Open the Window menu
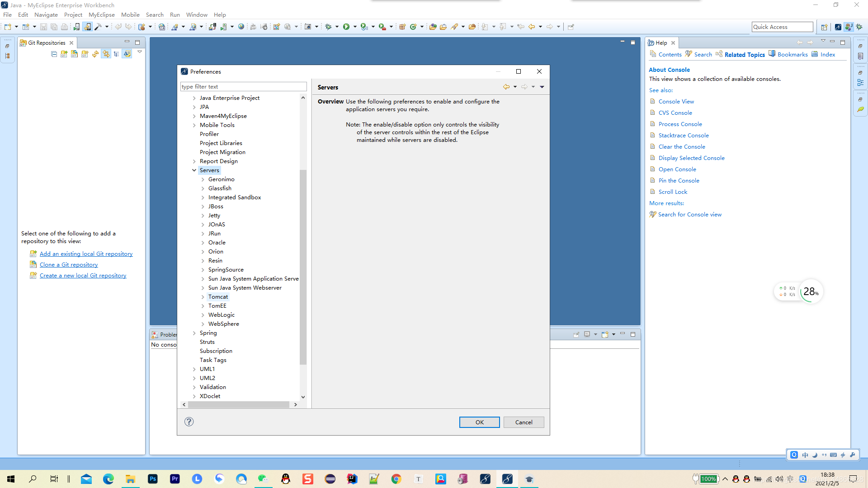This screenshot has width=868, height=488. 197,14
